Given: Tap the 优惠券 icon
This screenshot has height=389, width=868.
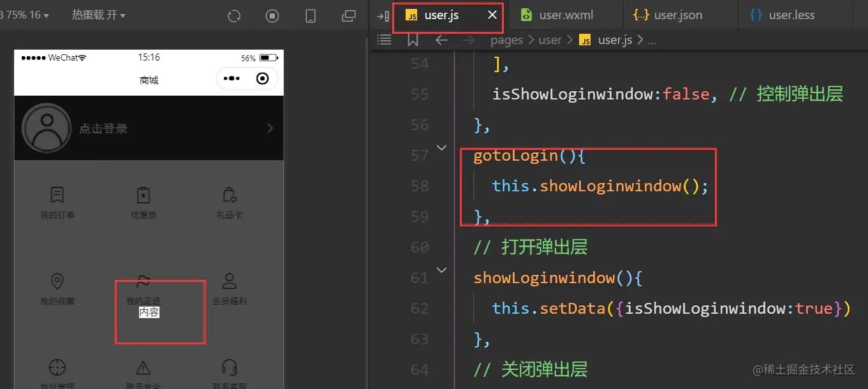Looking at the screenshot, I should (x=143, y=194).
